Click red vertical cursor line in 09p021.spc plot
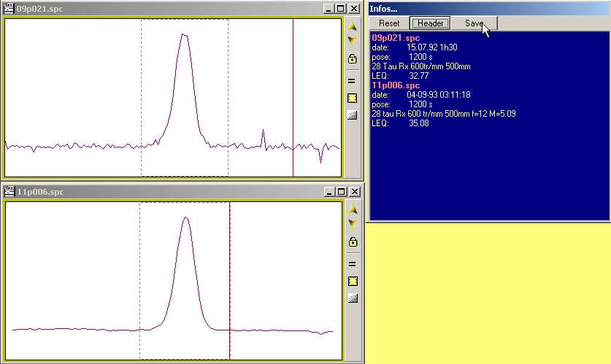The width and height of the screenshot is (611, 364). click(293, 97)
